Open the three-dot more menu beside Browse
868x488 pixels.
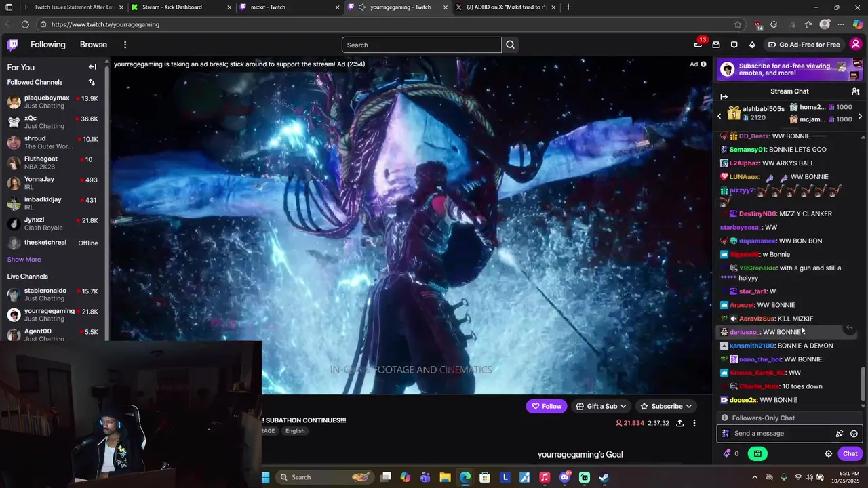click(125, 45)
